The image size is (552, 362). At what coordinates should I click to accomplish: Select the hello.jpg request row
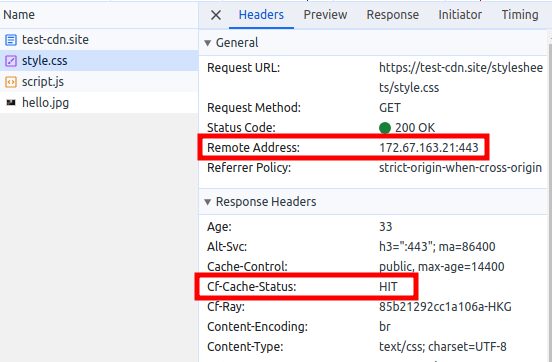click(x=99, y=103)
